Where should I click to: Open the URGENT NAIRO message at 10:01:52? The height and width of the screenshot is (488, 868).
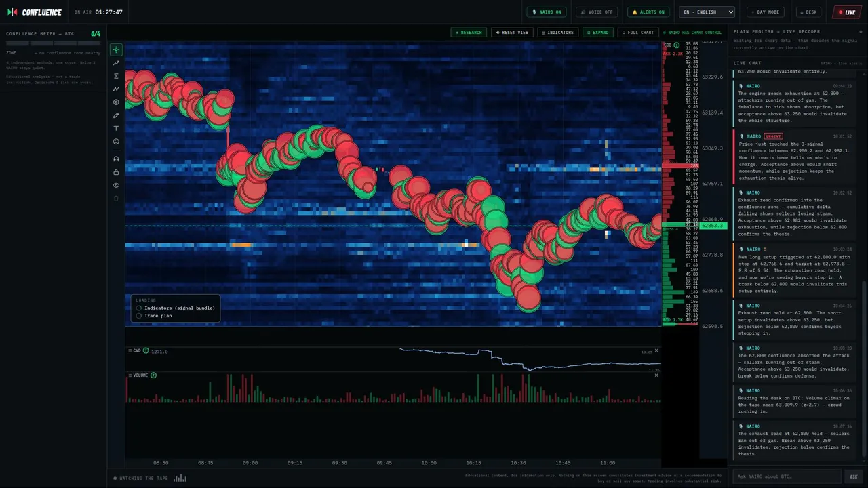click(794, 157)
